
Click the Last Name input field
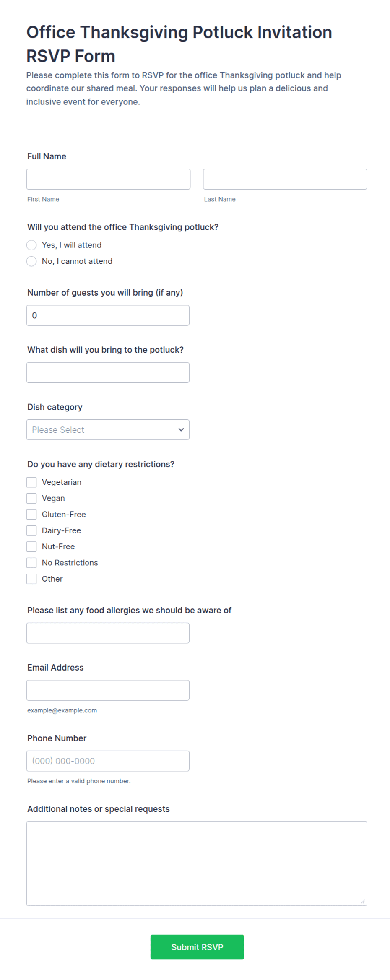(x=285, y=179)
